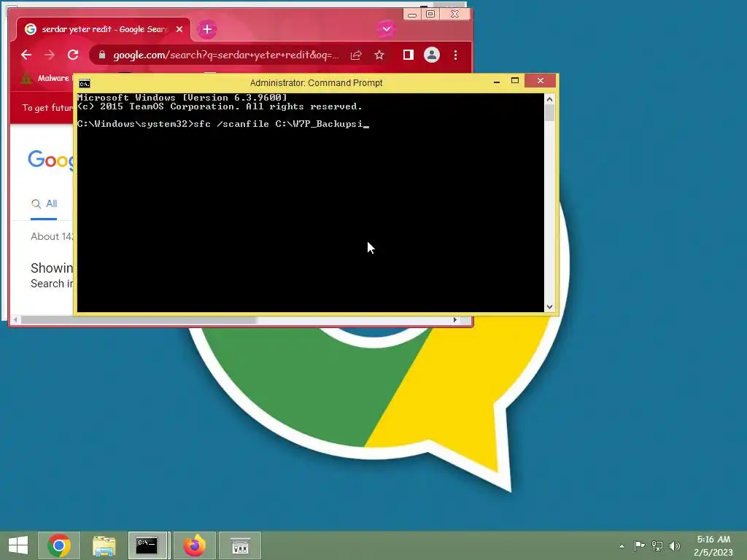Minimize the Command Prompt window
The width and height of the screenshot is (747, 560).
click(x=496, y=82)
